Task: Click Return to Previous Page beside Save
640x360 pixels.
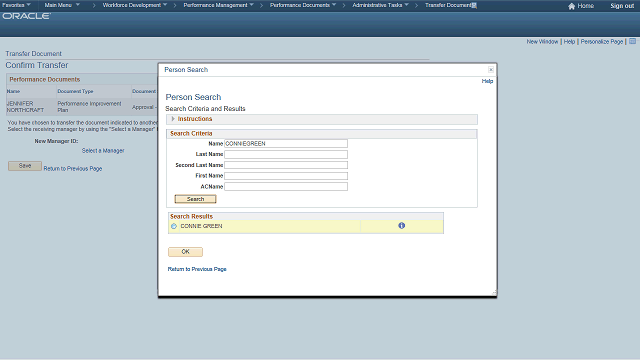Action: point(73,169)
